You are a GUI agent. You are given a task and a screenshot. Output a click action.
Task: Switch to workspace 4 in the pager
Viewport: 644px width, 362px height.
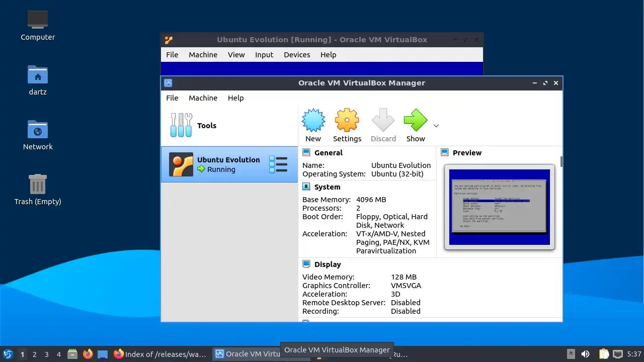pos(58,354)
